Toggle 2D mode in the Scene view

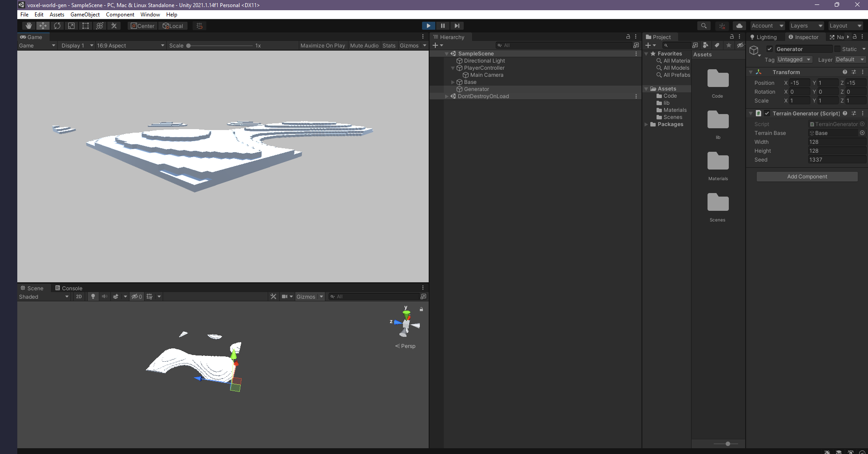[x=78, y=296]
